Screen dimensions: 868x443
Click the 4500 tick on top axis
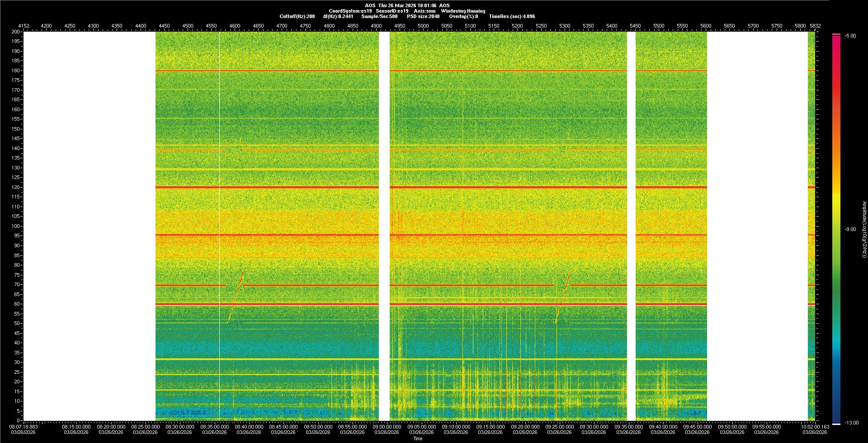click(x=188, y=26)
